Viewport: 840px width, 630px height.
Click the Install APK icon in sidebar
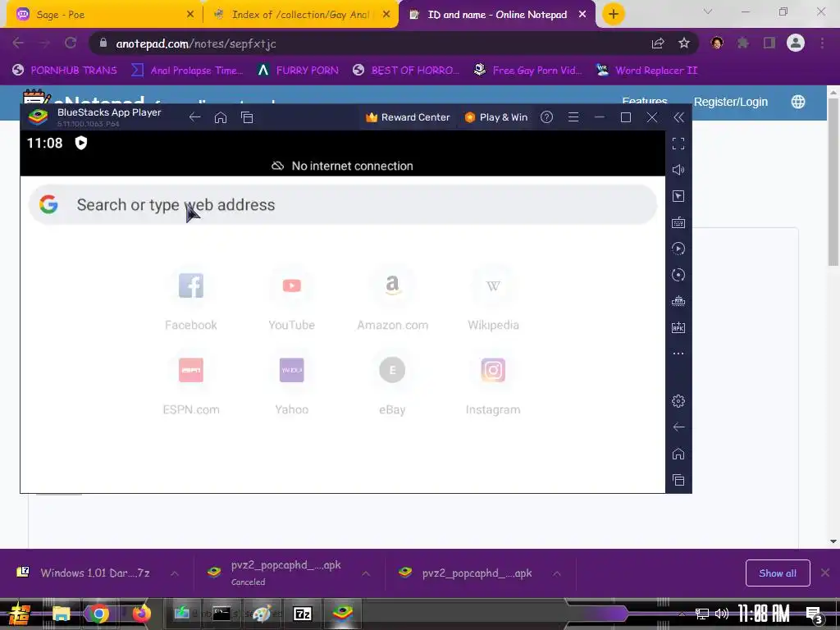(678, 327)
